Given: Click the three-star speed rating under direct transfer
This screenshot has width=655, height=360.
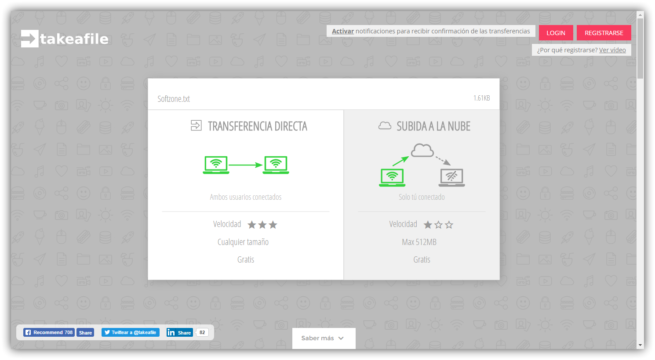Looking at the screenshot, I should coord(262,225).
